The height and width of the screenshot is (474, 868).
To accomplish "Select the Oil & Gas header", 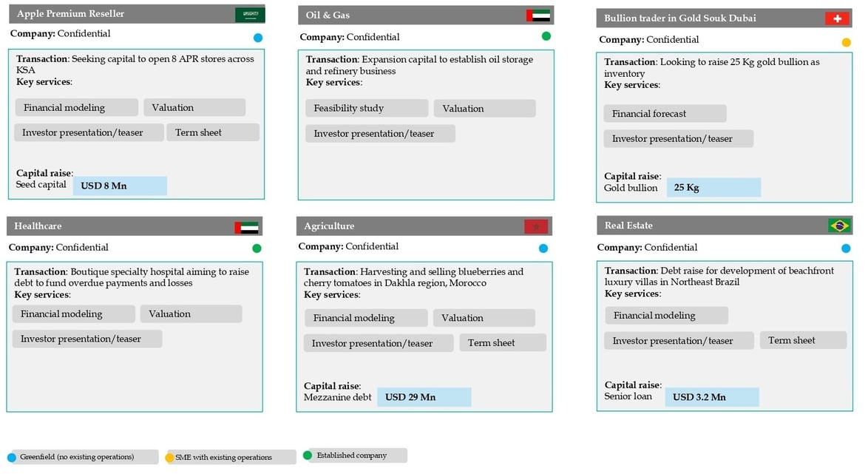I will tap(426, 15).
